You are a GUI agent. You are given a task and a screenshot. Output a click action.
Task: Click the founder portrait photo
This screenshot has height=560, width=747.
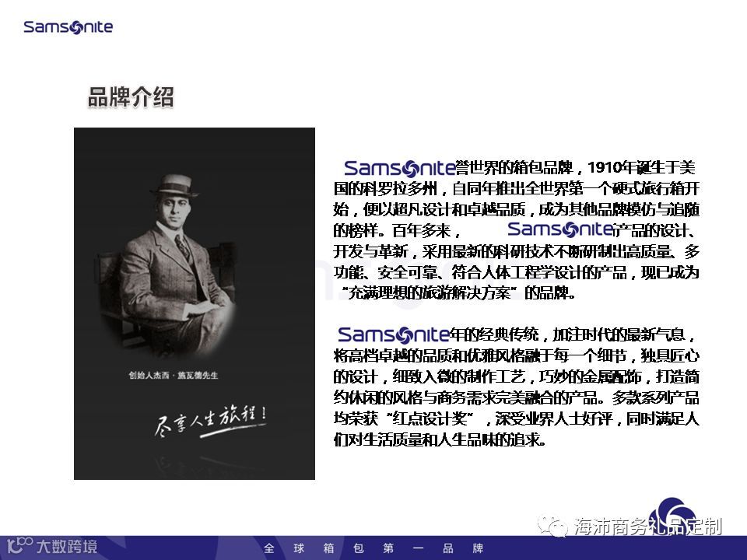coord(195,303)
